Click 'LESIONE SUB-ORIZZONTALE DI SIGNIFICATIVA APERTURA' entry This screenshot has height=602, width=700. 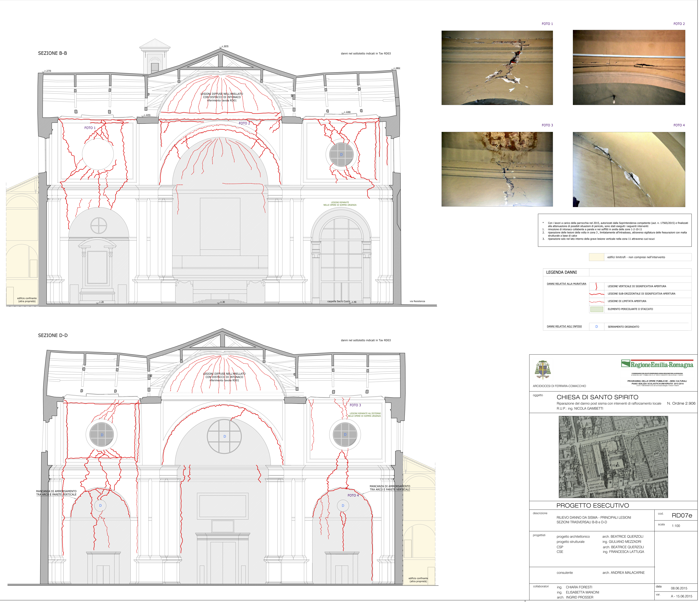[x=642, y=294]
